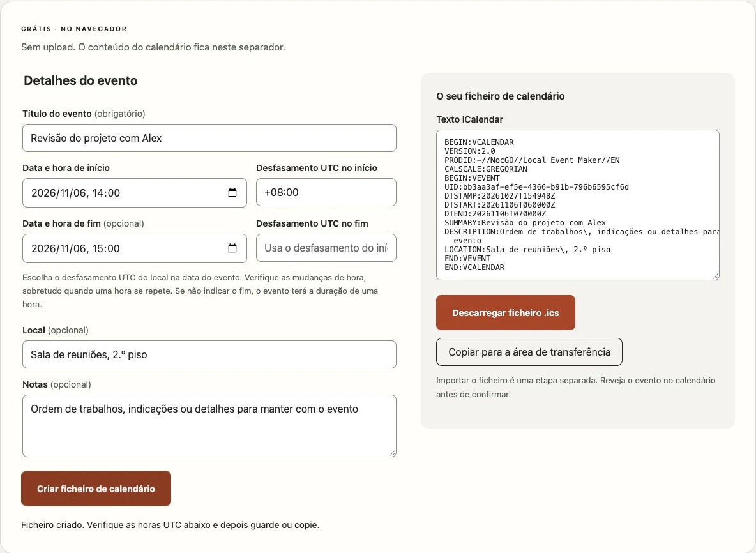The width and height of the screenshot is (756, 553).
Task: Click inside the Texto iCalendar text area
Action: point(578,205)
